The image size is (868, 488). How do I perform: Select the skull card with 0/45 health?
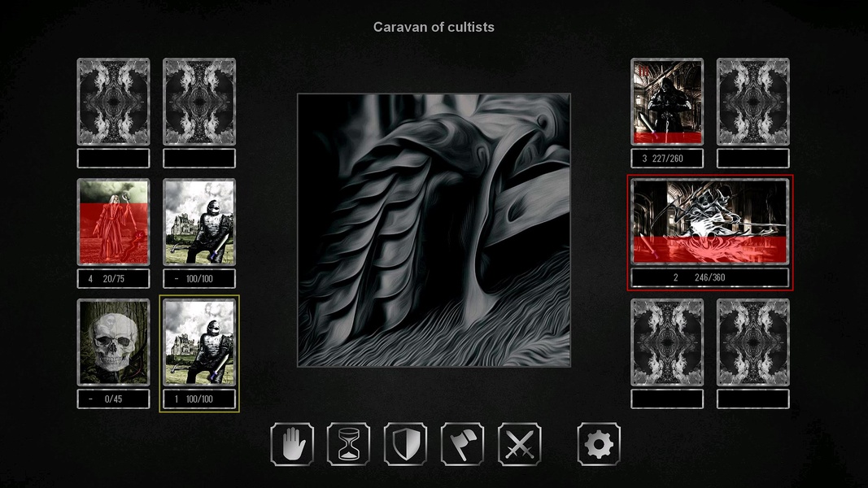pyautogui.click(x=113, y=342)
